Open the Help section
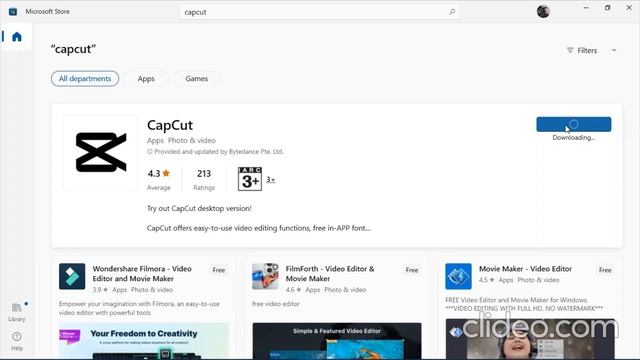640x360 pixels. tap(17, 341)
